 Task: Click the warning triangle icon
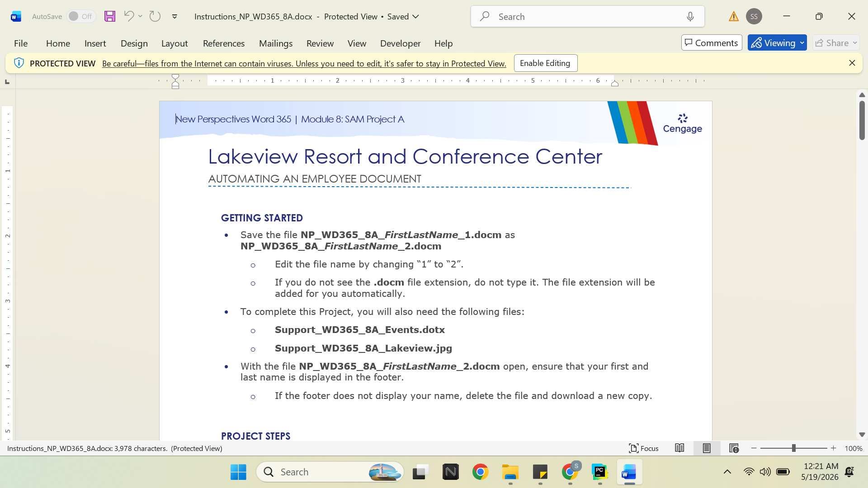[x=733, y=17]
